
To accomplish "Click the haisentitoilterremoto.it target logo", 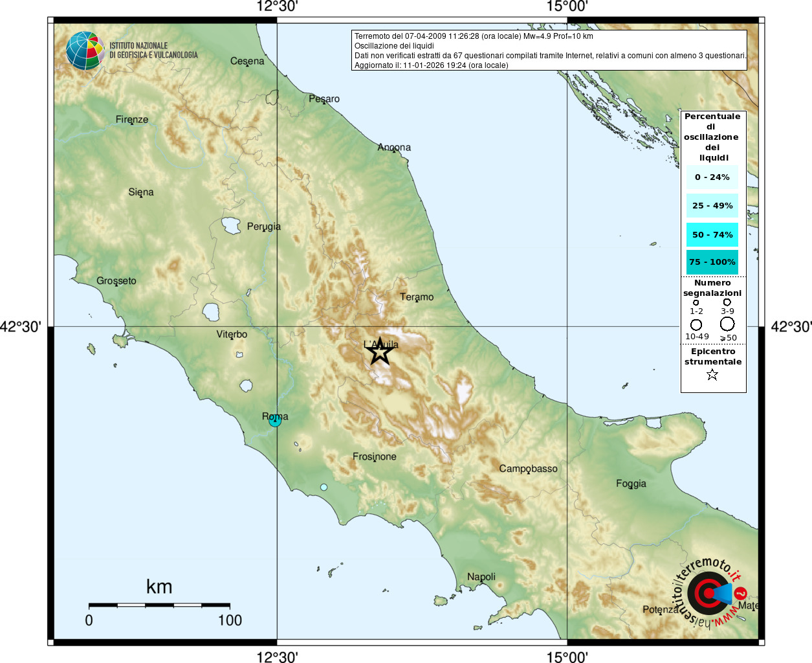I will [709, 593].
